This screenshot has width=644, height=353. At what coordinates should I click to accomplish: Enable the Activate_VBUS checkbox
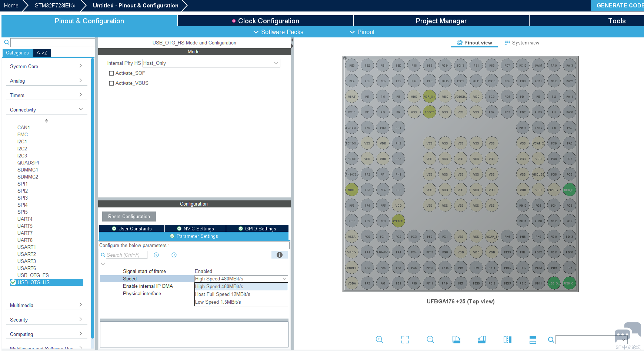[111, 83]
